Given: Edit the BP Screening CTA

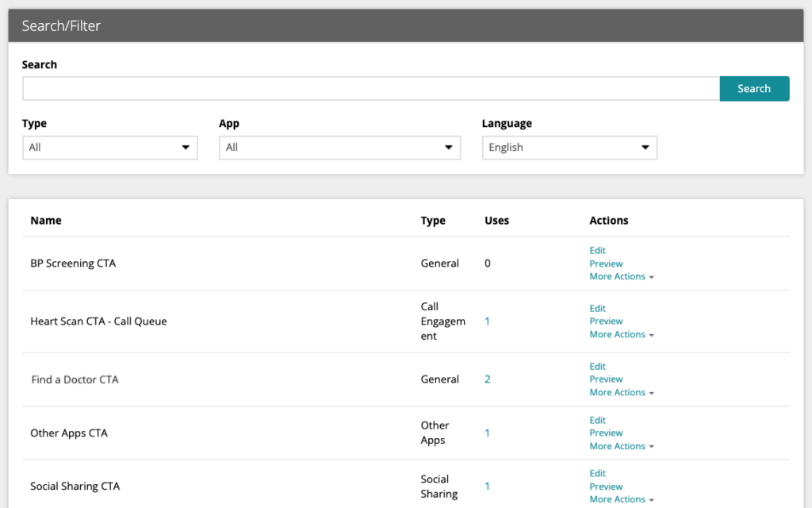Looking at the screenshot, I should [597, 250].
